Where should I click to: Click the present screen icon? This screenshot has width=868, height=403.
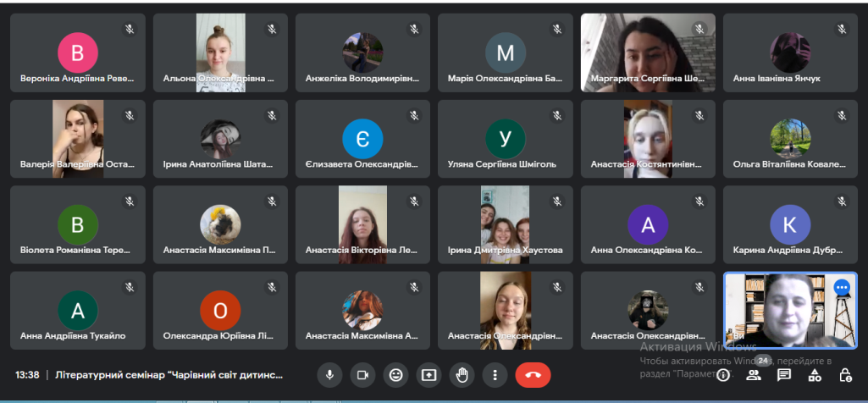pos(429,375)
